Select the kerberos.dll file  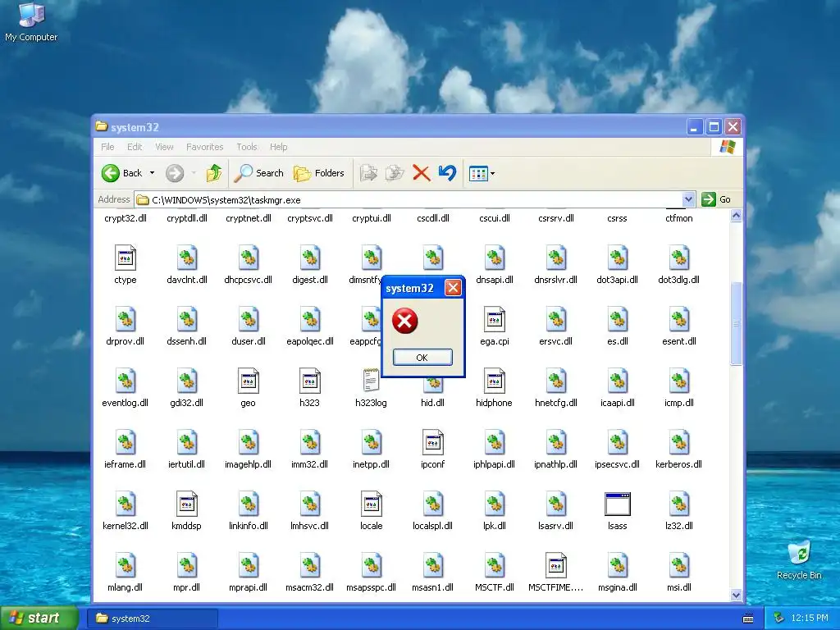tap(678, 450)
